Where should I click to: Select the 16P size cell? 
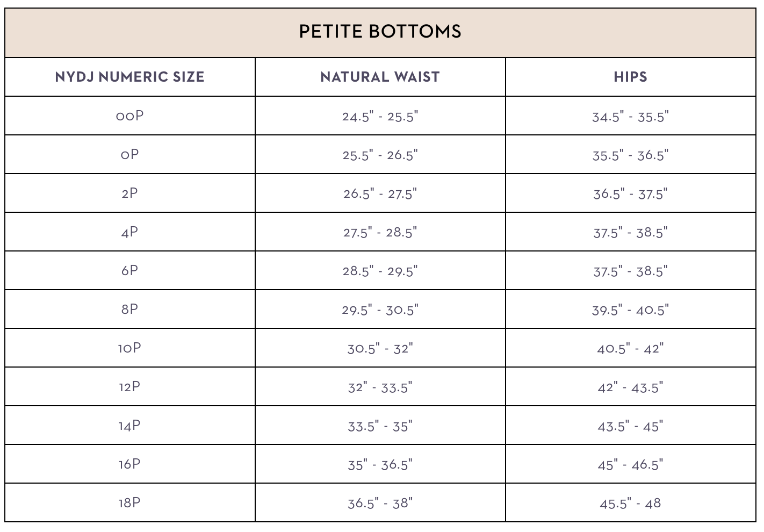point(129,464)
